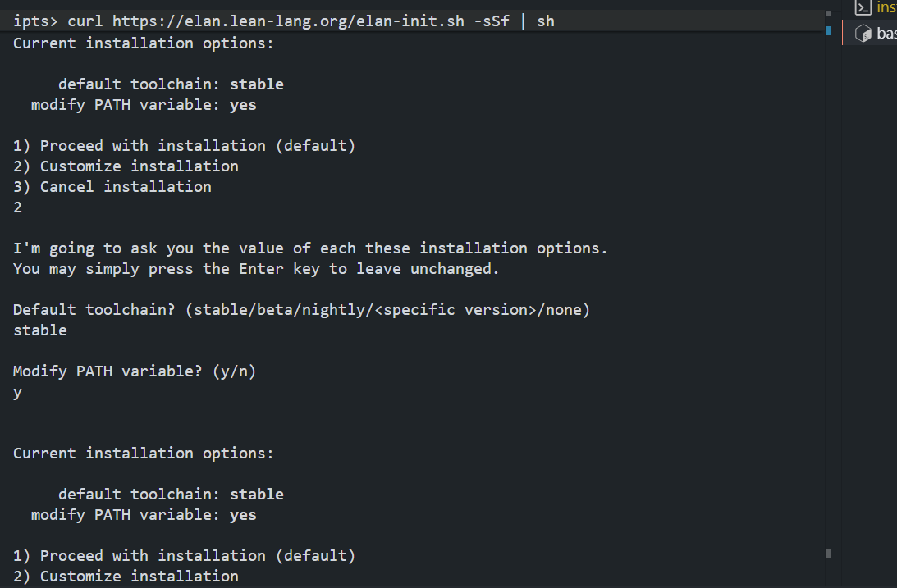Select the bash terminal tab
This screenshot has width=897, height=588.
(x=886, y=34)
